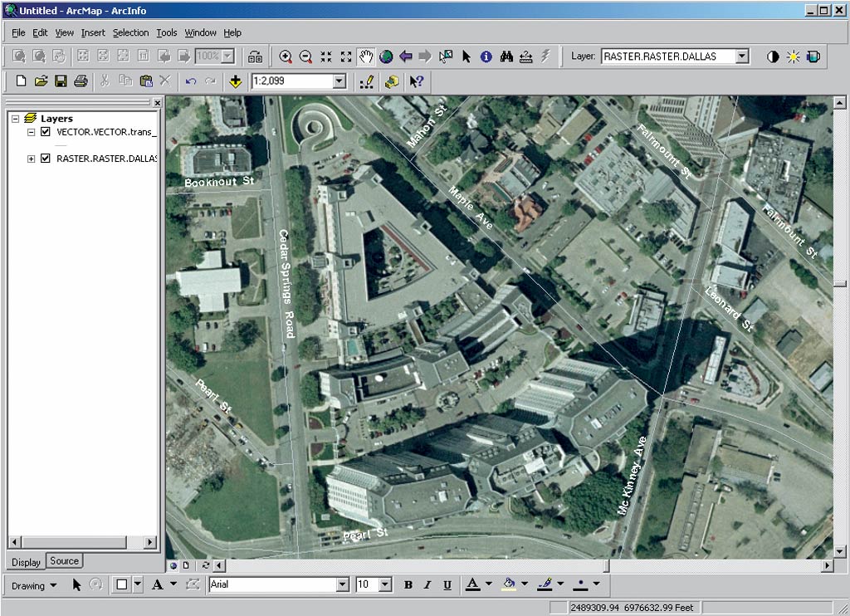Open the Arial font name dropdown
The width and height of the screenshot is (850, 616).
point(342,584)
